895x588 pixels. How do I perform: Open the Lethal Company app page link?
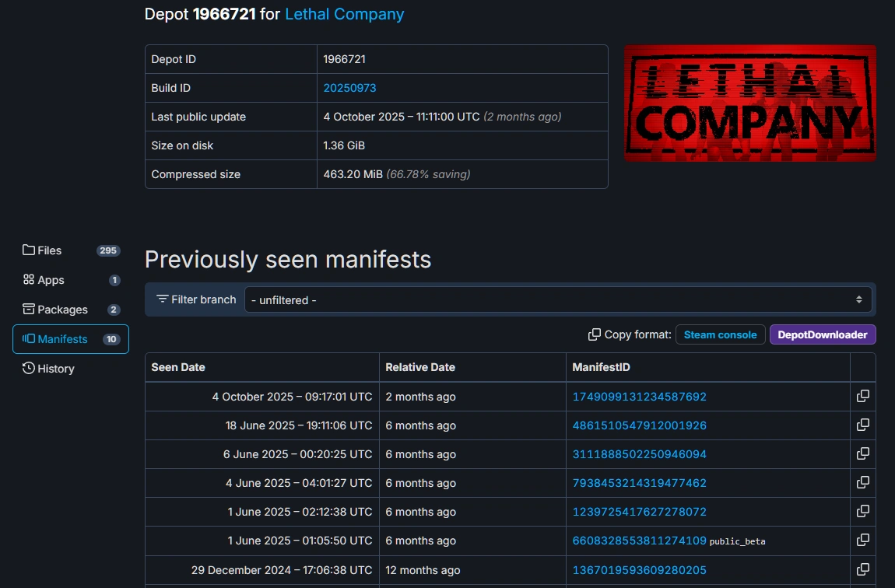(x=344, y=14)
